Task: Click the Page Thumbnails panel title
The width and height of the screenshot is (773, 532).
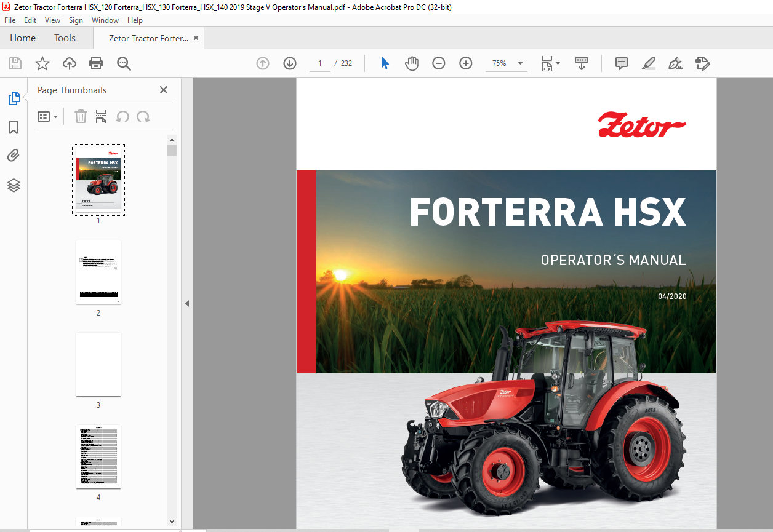Action: pos(72,90)
